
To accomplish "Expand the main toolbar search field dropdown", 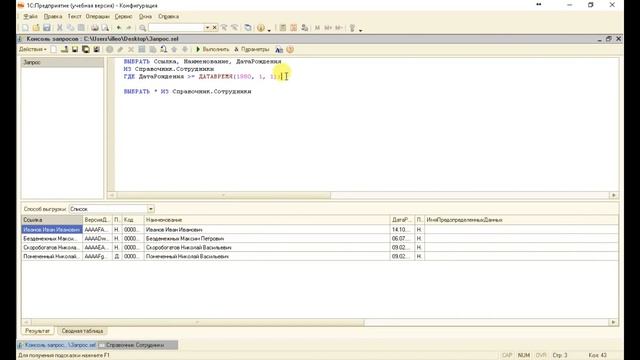I will click(x=207, y=28).
